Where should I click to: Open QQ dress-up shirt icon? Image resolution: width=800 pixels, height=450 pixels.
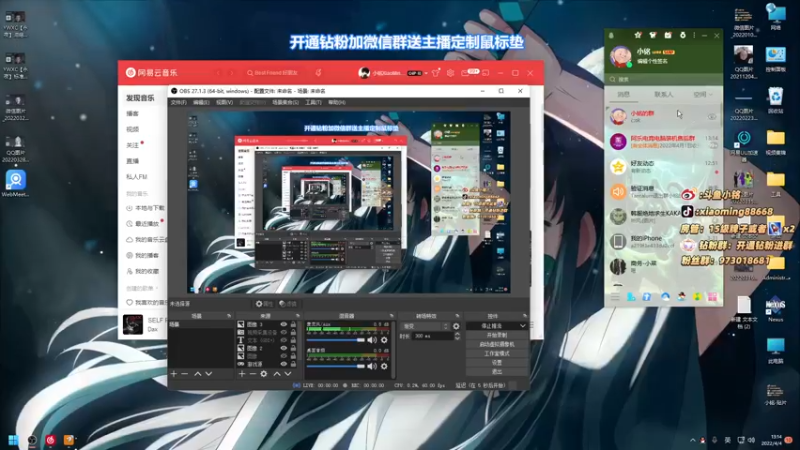[x=653, y=35]
